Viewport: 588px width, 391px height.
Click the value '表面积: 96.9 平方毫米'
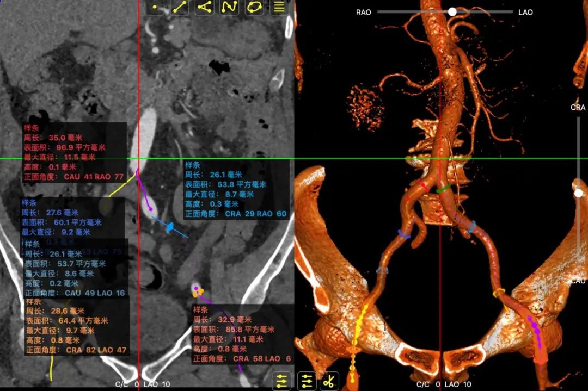coord(64,147)
